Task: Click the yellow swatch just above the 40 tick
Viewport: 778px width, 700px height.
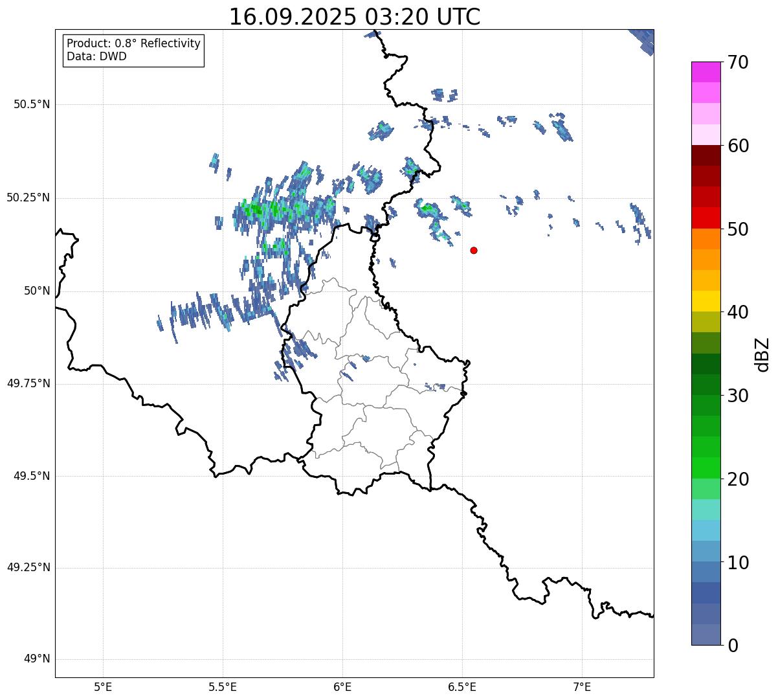Action: pyautogui.click(x=706, y=301)
